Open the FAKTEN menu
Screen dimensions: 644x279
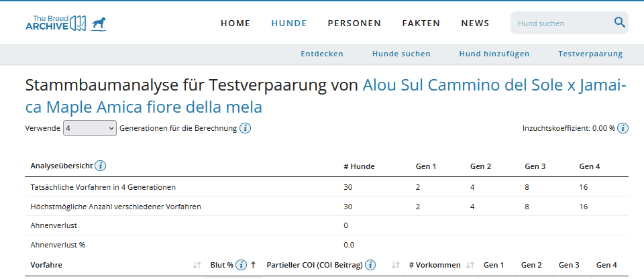(x=421, y=23)
